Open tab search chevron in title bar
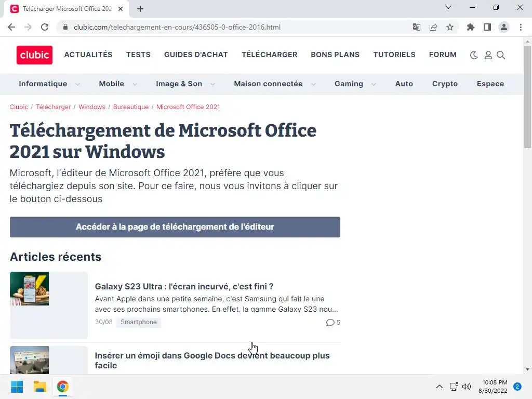The width and height of the screenshot is (532, 399). [x=448, y=7]
